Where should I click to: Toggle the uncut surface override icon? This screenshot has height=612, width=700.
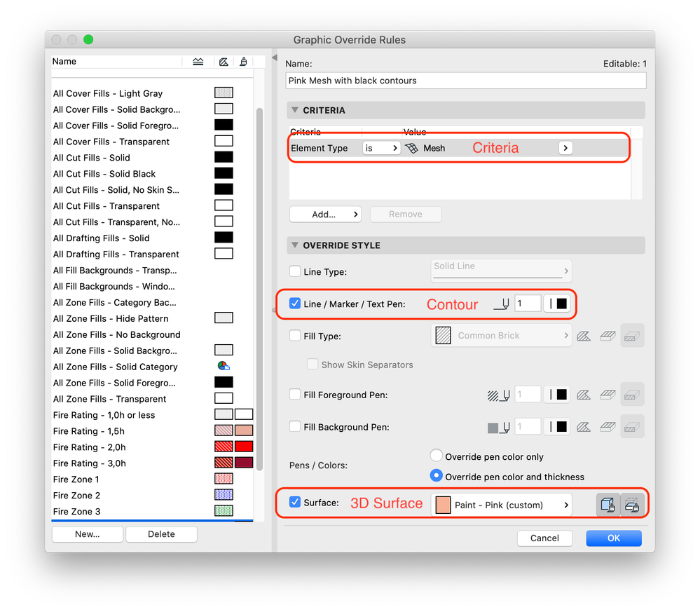pos(608,505)
